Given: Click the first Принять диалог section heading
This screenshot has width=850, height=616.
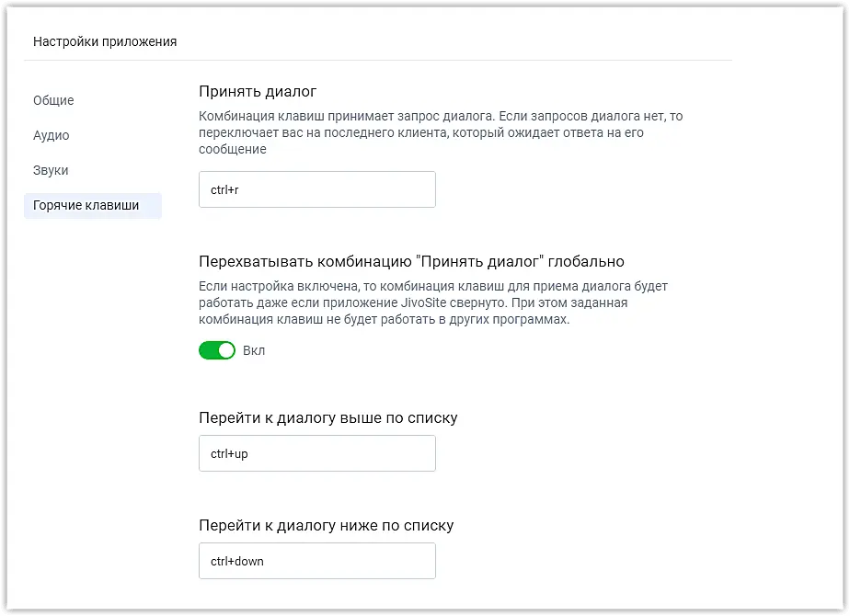Looking at the screenshot, I should click(x=258, y=91).
